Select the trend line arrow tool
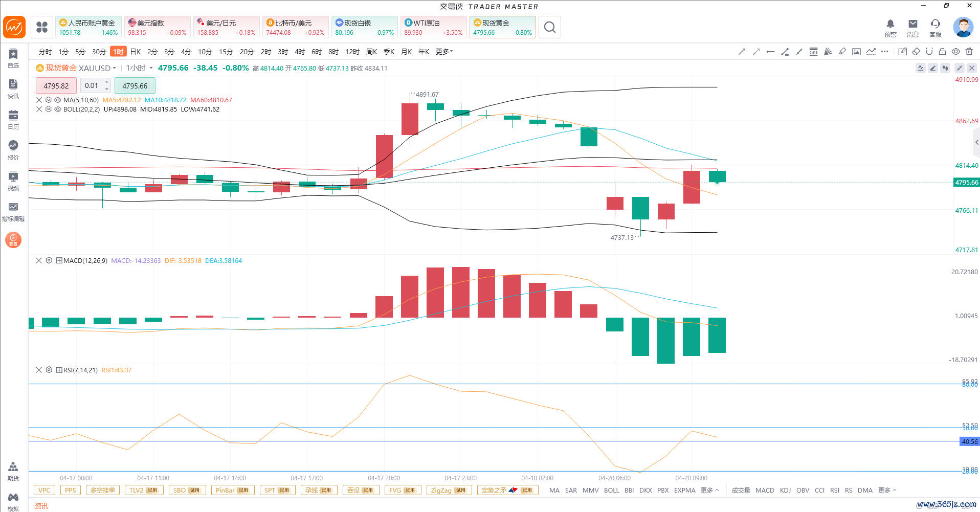The height and width of the screenshot is (512, 980). (x=742, y=52)
